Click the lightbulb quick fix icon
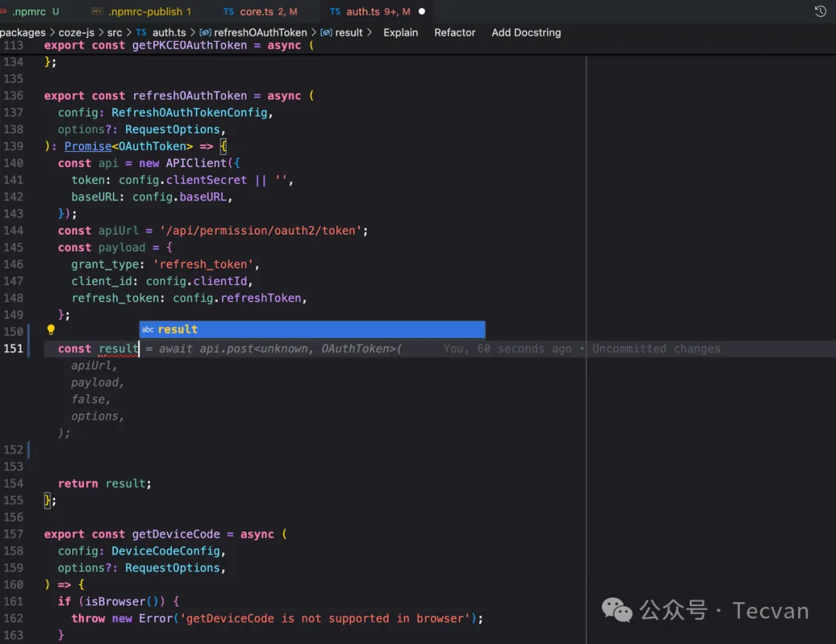The image size is (836, 644). [x=51, y=331]
